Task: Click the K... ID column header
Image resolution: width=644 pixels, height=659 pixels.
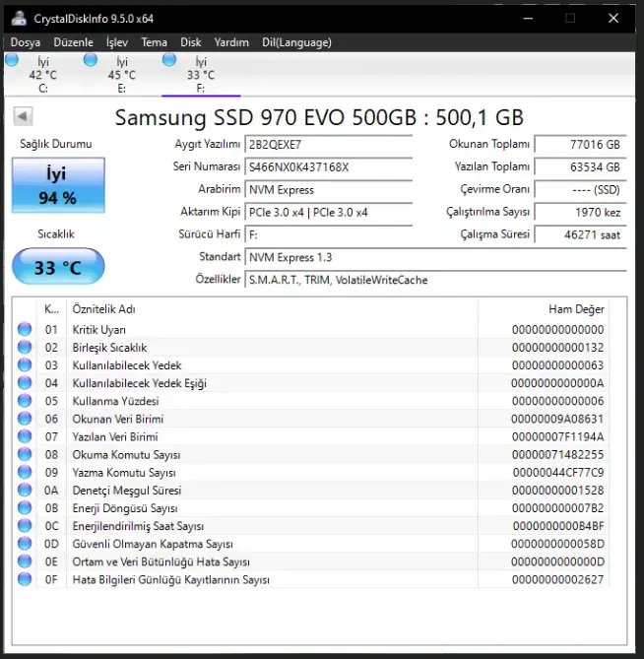Action: click(51, 309)
